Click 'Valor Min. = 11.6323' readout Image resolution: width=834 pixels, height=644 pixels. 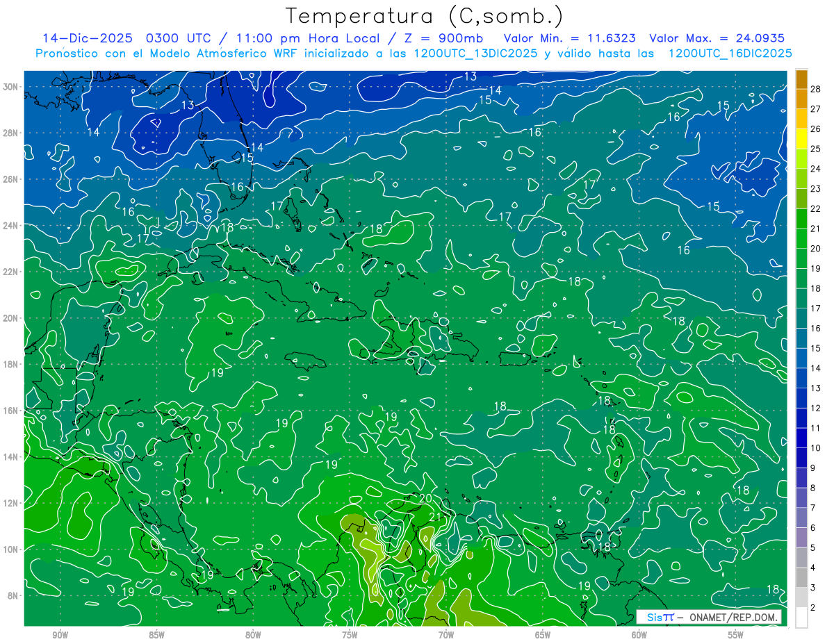tap(571, 38)
